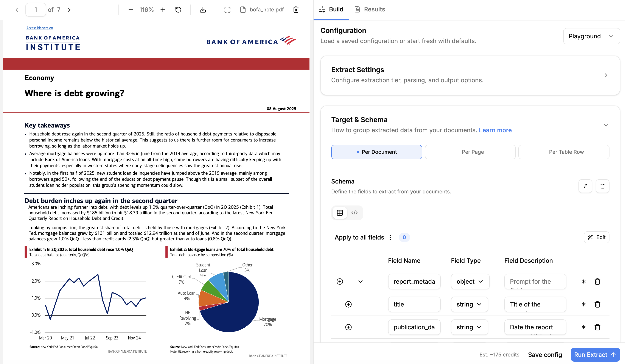Delete all fields in the Schema

pyautogui.click(x=602, y=186)
